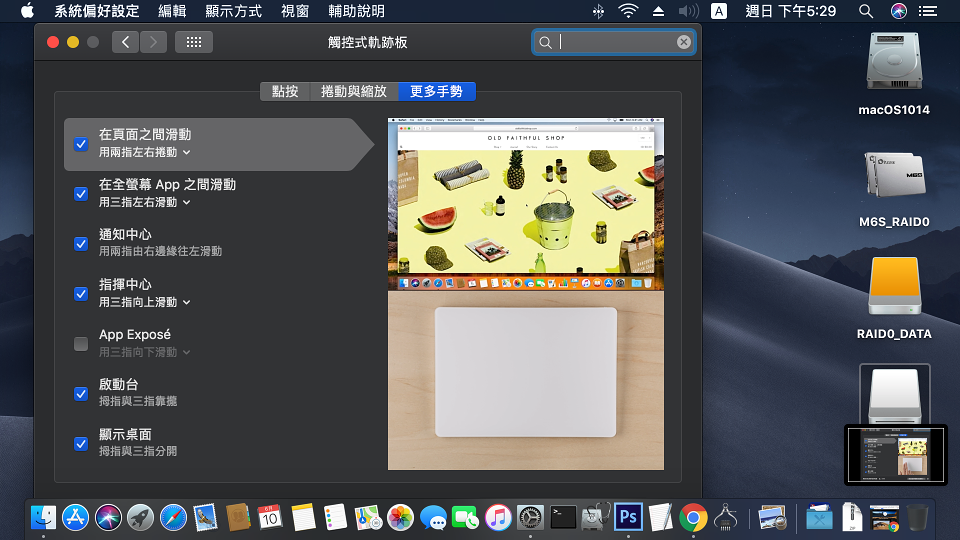Switch to 點按 tab
Viewport: 960px width, 540px height.
[x=285, y=91]
